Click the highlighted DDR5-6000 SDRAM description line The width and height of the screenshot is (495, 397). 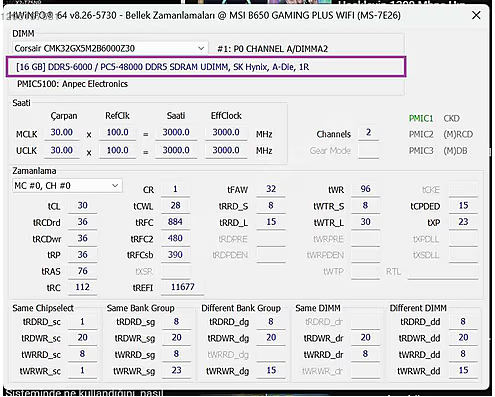pos(206,67)
